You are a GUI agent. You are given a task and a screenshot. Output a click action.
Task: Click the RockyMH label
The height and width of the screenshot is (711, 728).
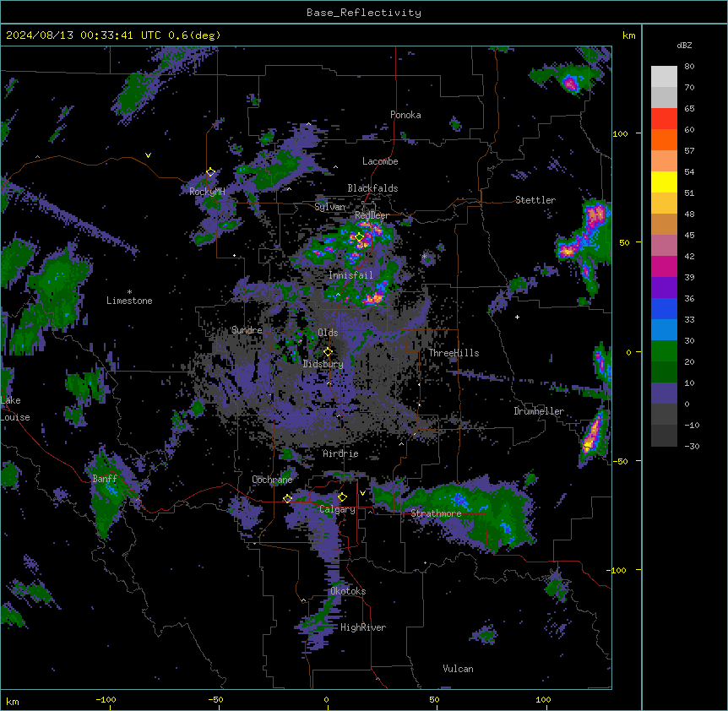tap(207, 191)
